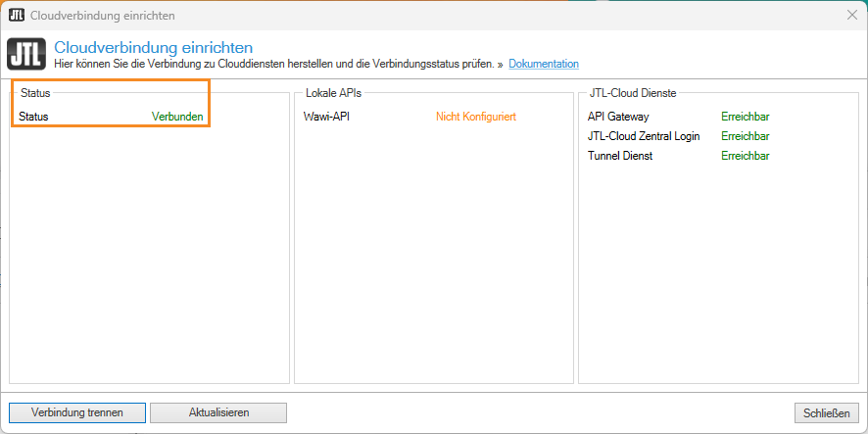
Task: Close the window with the X button
Action: pos(851,16)
